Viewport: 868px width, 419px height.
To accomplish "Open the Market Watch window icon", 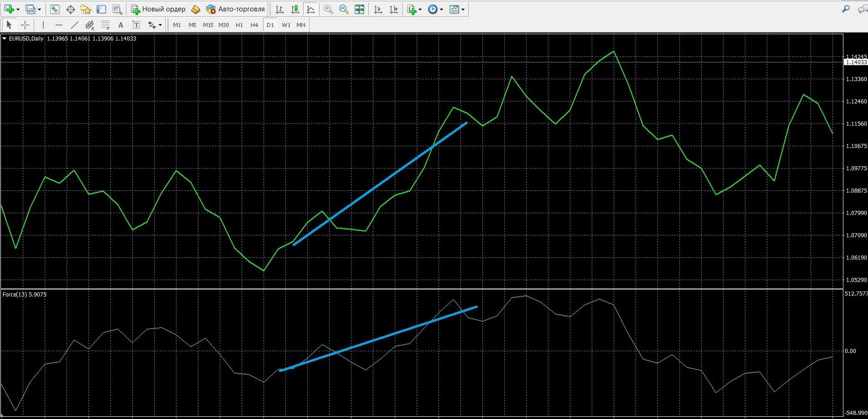I will coord(55,9).
